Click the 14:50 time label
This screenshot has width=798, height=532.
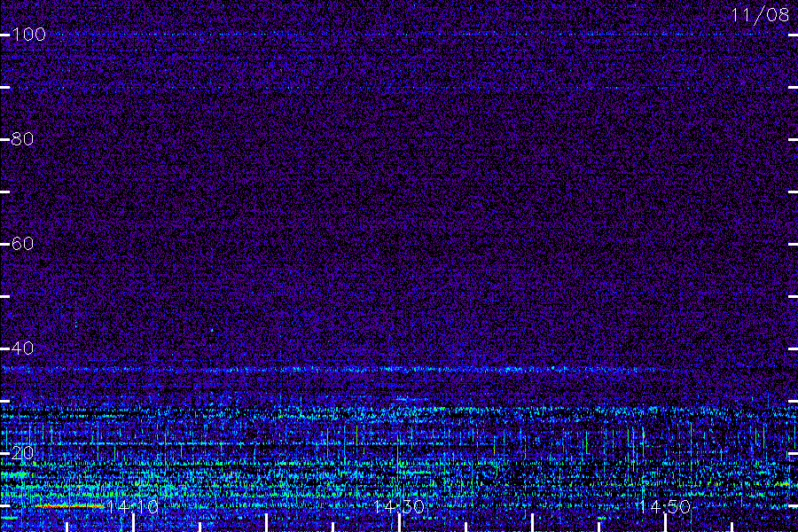pyautogui.click(x=665, y=506)
